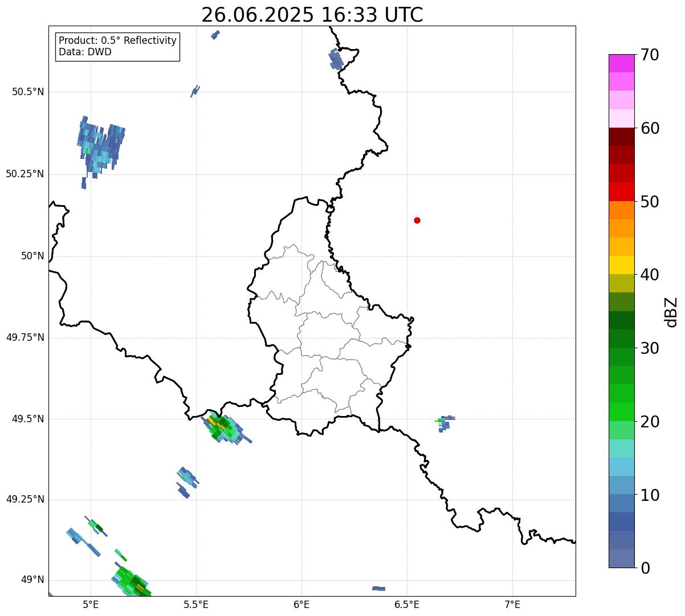Click the 49.75°N latitude label
The width and height of the screenshot is (685, 616).
(25, 337)
